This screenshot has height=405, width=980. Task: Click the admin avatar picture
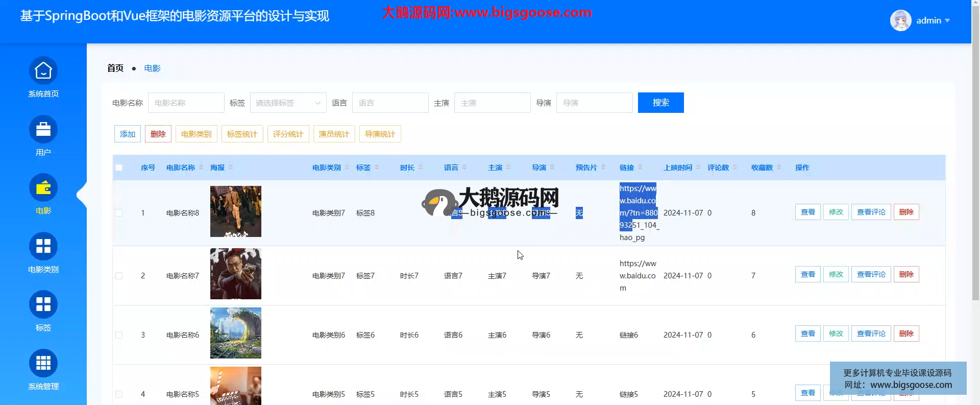pyautogui.click(x=900, y=20)
